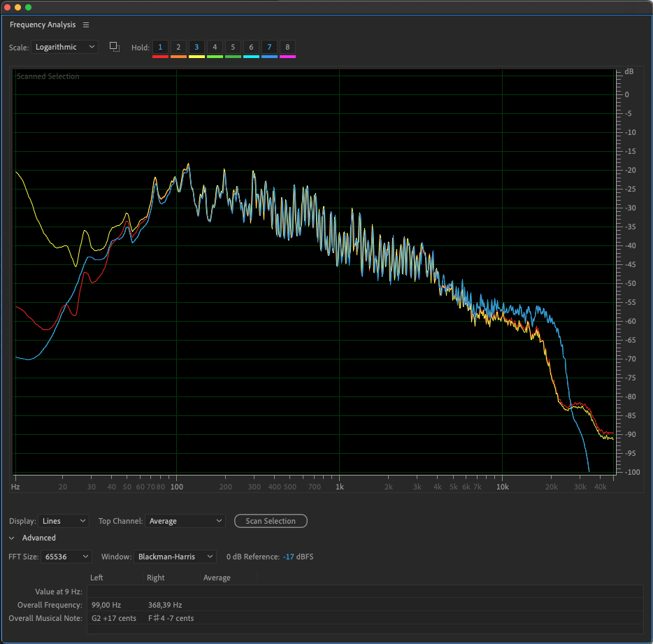The image size is (653, 644).
Task: Click the F#4 -7 cents musical note
Action: coord(171,618)
